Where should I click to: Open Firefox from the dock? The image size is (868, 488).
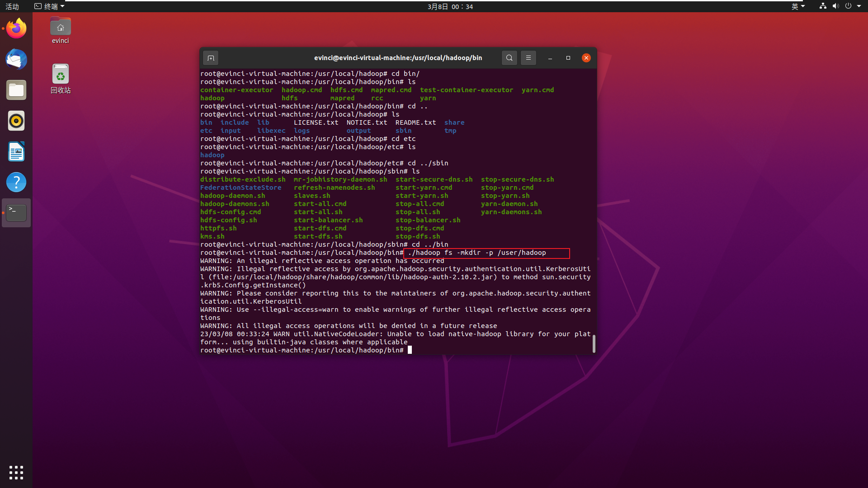pos(16,28)
